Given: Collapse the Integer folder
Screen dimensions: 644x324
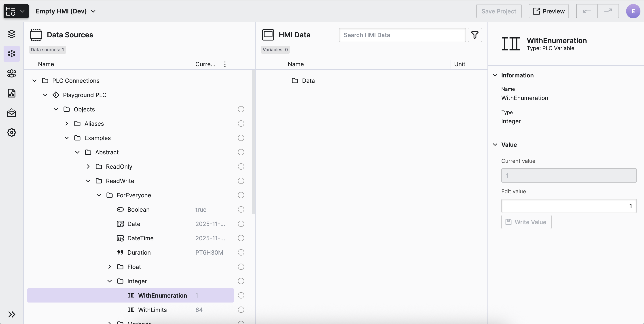Looking at the screenshot, I should 110,281.
